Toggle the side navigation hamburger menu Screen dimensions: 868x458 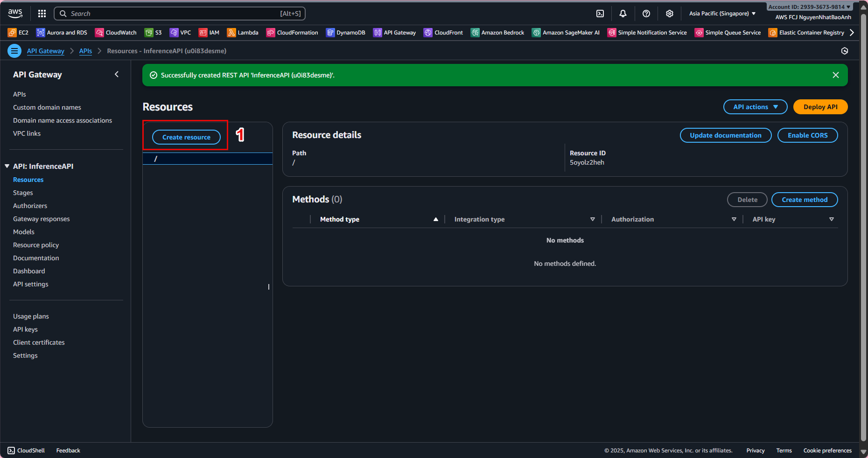pyautogui.click(x=14, y=51)
